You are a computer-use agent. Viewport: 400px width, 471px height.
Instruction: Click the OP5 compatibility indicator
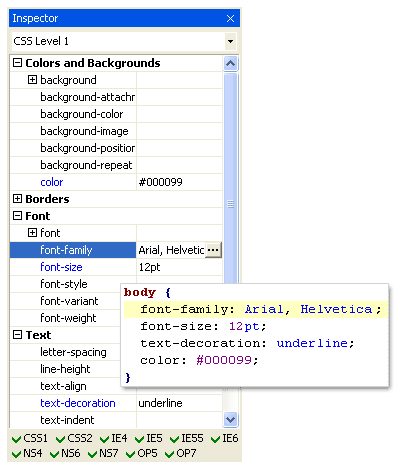142,454
